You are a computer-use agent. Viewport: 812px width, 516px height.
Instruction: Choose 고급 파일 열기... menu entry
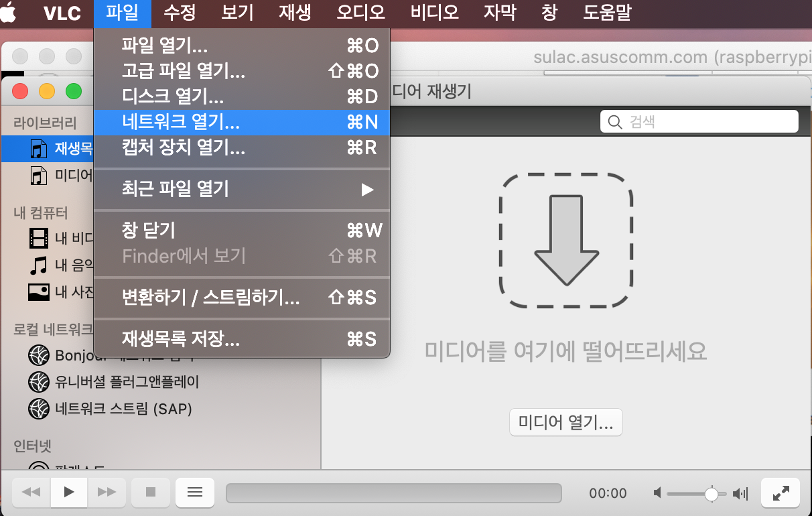point(242,71)
